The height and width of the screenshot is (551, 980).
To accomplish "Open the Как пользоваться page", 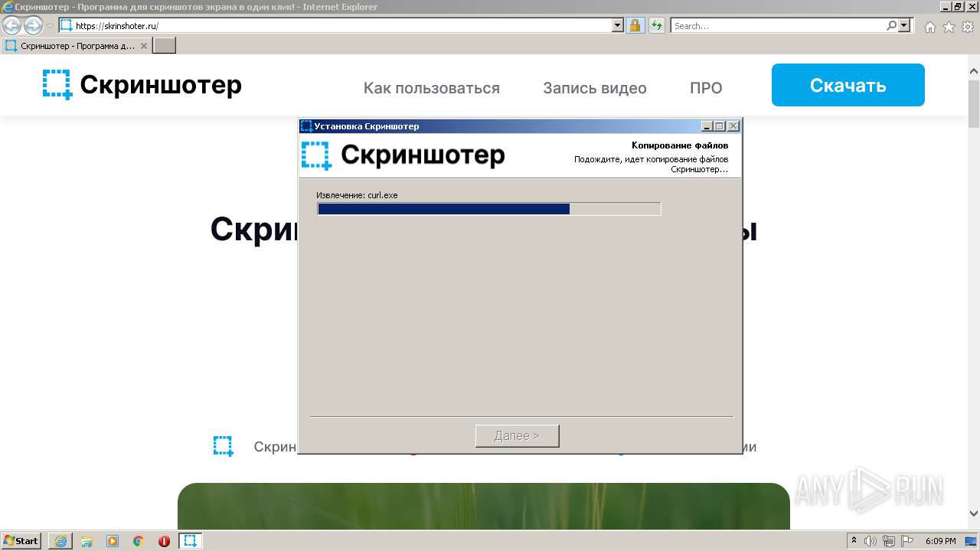I will pos(432,88).
